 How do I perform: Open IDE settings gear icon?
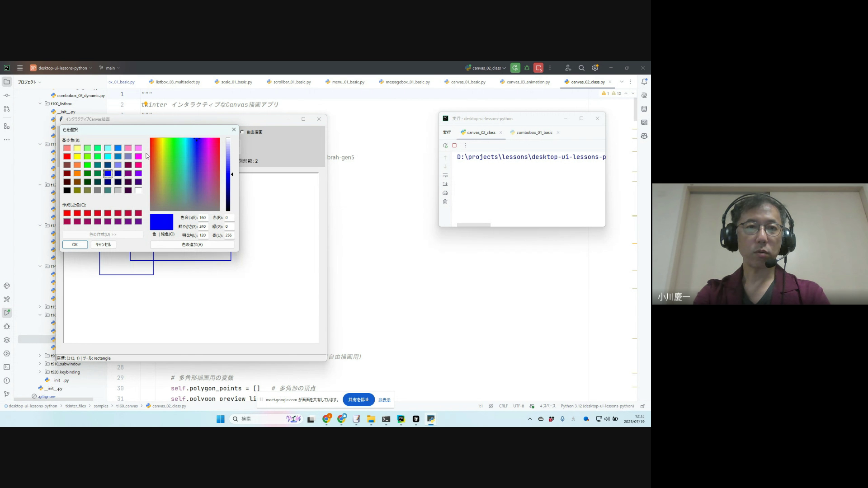coord(595,68)
